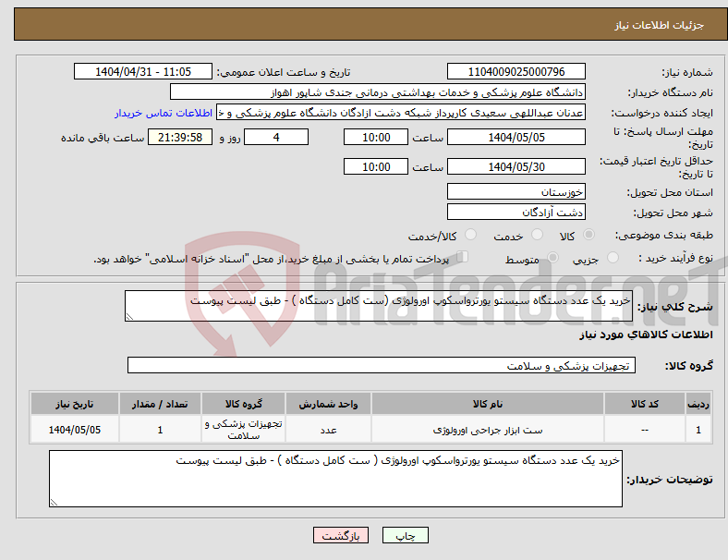Select the متوسط purchase type radio

pos(552,257)
